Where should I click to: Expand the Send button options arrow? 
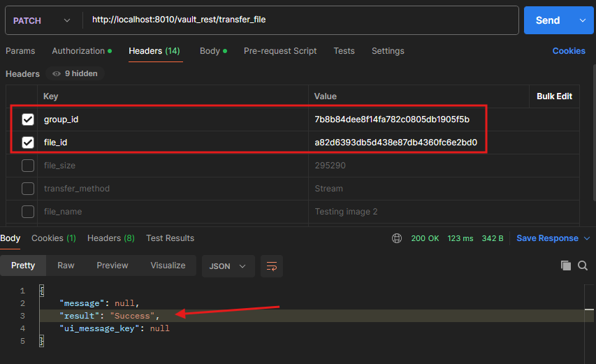click(x=582, y=20)
